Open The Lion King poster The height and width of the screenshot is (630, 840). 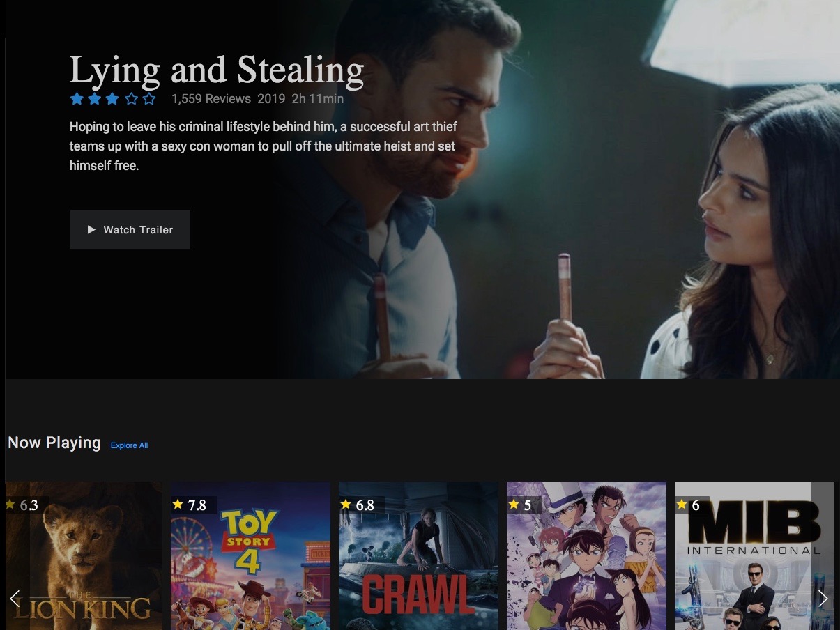tap(84, 556)
